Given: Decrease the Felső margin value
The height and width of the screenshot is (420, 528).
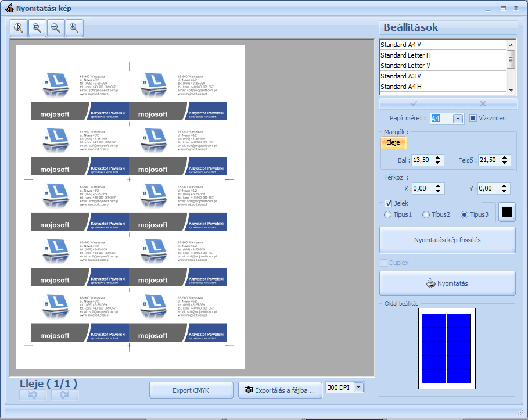Looking at the screenshot, I should [x=504, y=163].
